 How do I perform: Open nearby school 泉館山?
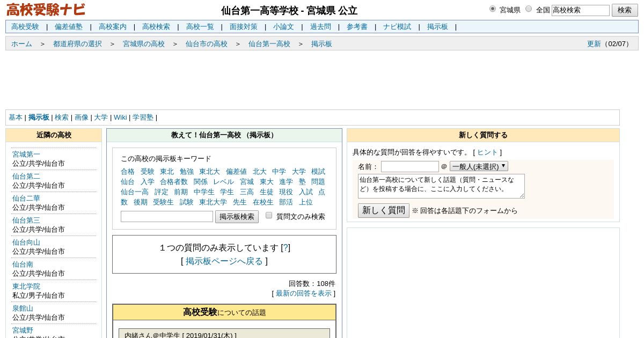pos(23,308)
